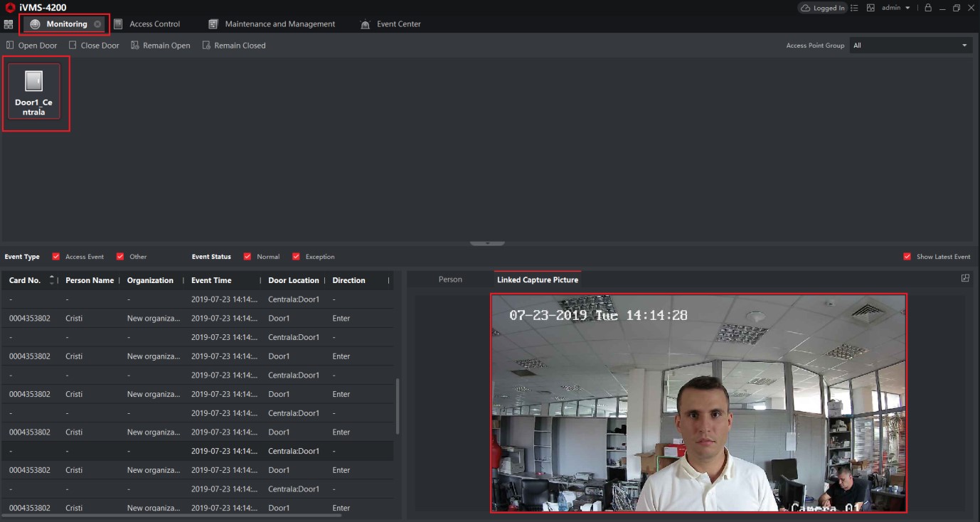Open the alarm waveform picture icon
Viewport: 980px width, 522px height.
point(870,8)
